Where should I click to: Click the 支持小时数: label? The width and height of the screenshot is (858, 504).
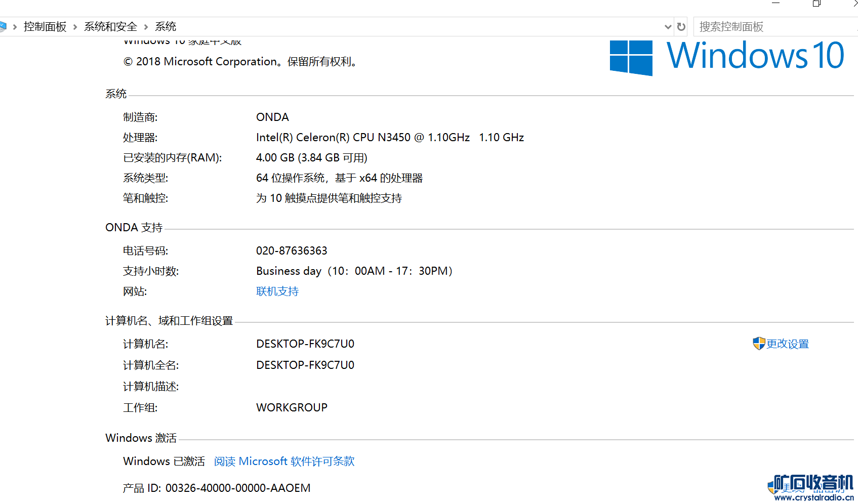(x=151, y=271)
